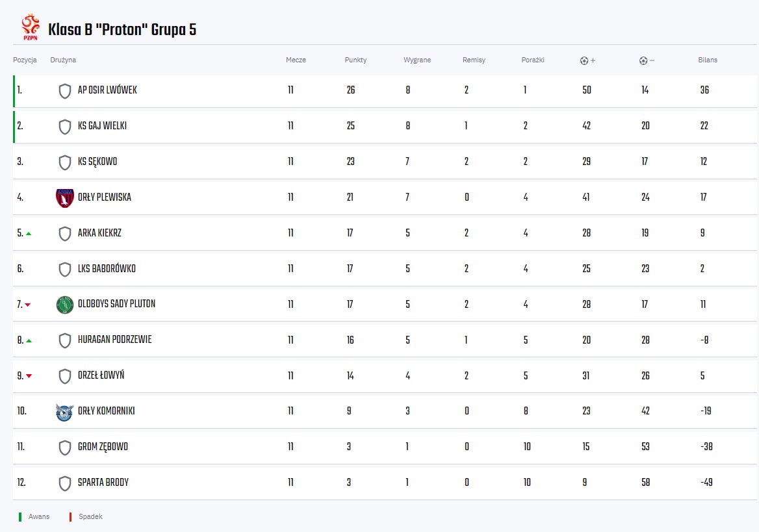Click the green up arrow at position 8
Viewport: 759px width, 532px height.
click(x=29, y=340)
